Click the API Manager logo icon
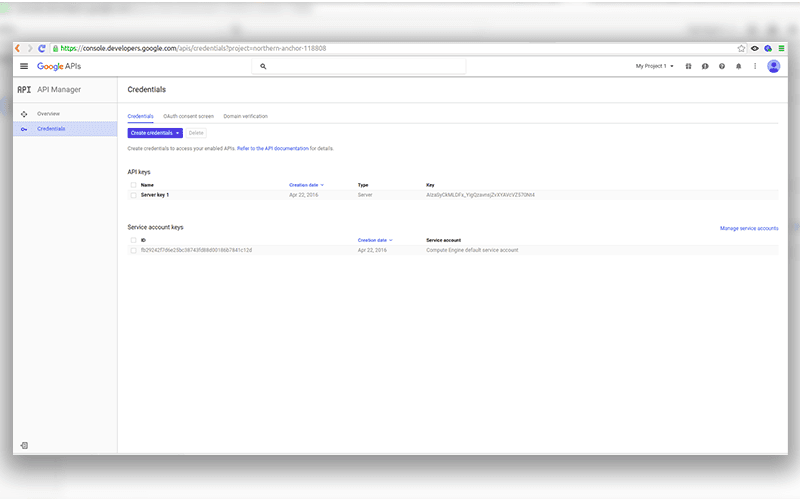The image size is (800, 499). [24, 89]
